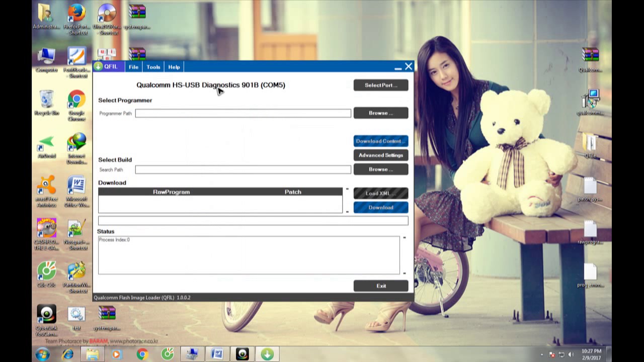Open the systempar archive beside the test icon
644x362 pixels.
[107, 318]
